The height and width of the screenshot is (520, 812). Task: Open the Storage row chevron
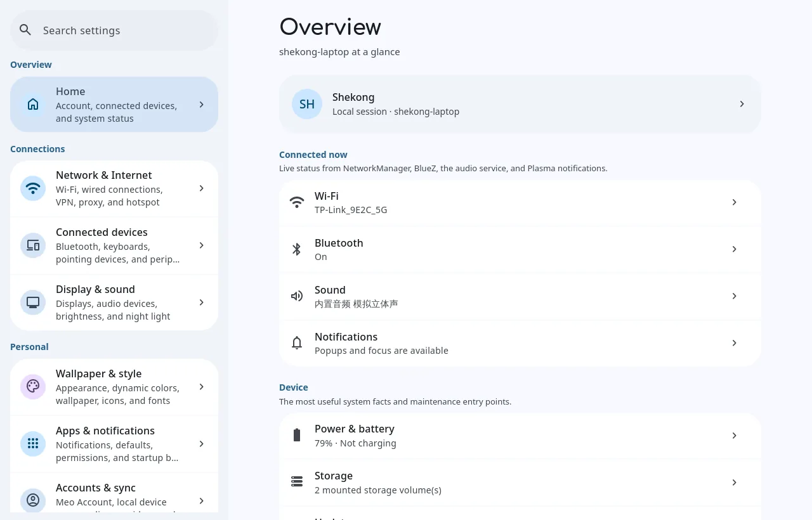734,483
